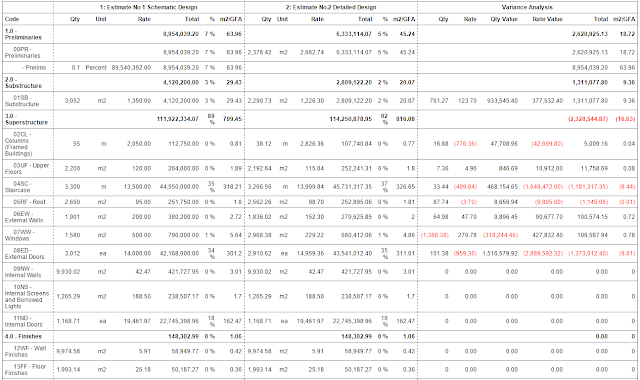Screen dimensions: 640x380
Task: Click the External Doors rate '14,959.36'
Action: coord(310,254)
